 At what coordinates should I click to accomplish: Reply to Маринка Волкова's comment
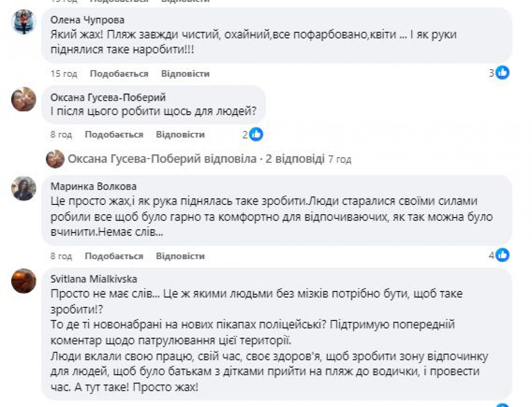point(180,256)
